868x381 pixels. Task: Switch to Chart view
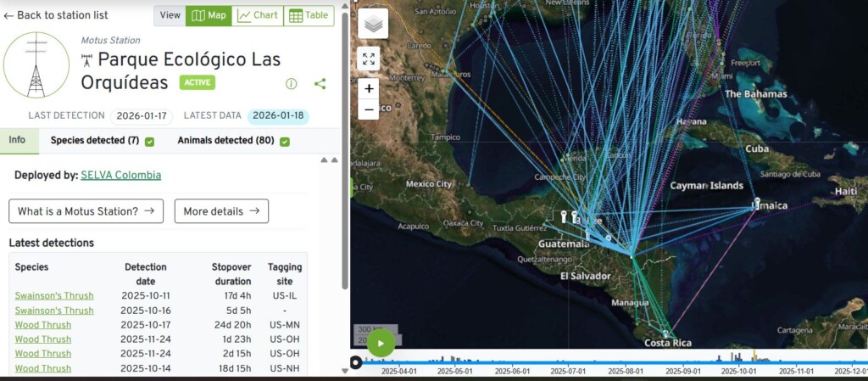click(x=258, y=15)
